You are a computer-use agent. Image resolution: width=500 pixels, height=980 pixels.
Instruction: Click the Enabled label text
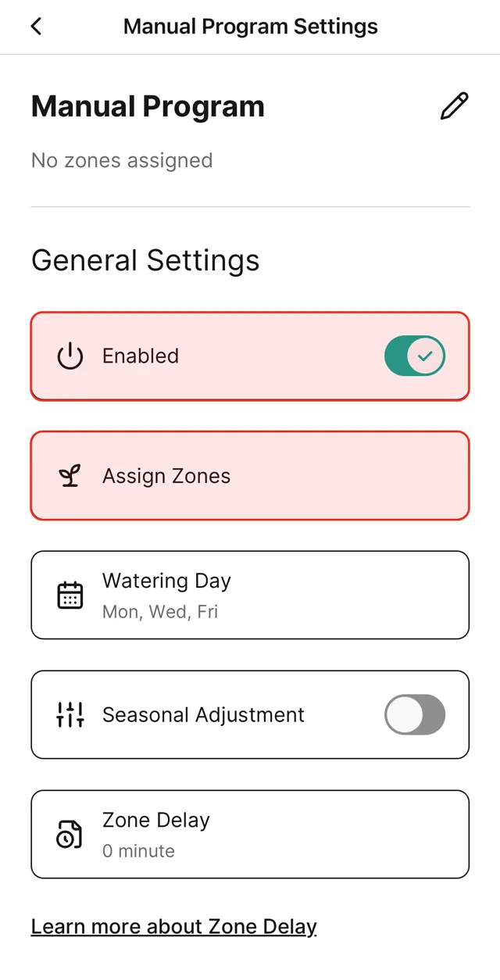click(x=141, y=356)
